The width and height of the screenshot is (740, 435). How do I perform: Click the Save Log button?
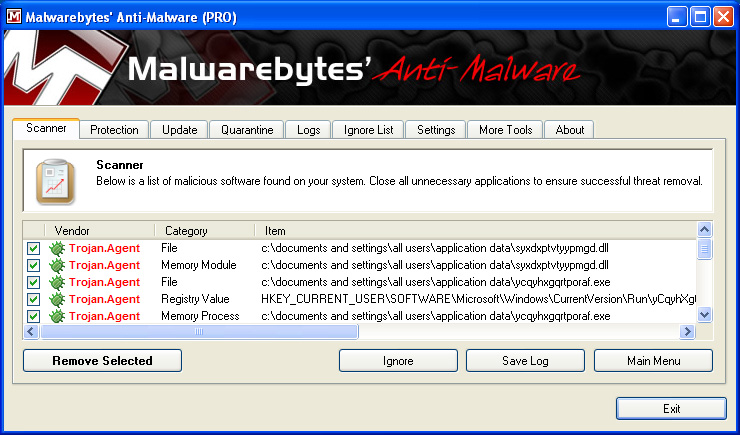coord(525,360)
